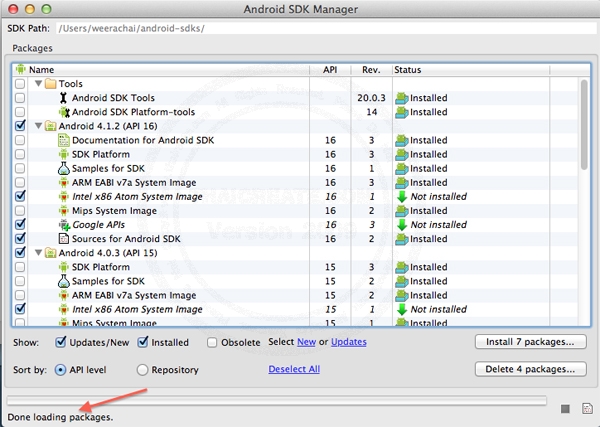The image size is (600, 427).
Task: Check the Android SDK Tools checkbox
Action: pyautogui.click(x=20, y=98)
